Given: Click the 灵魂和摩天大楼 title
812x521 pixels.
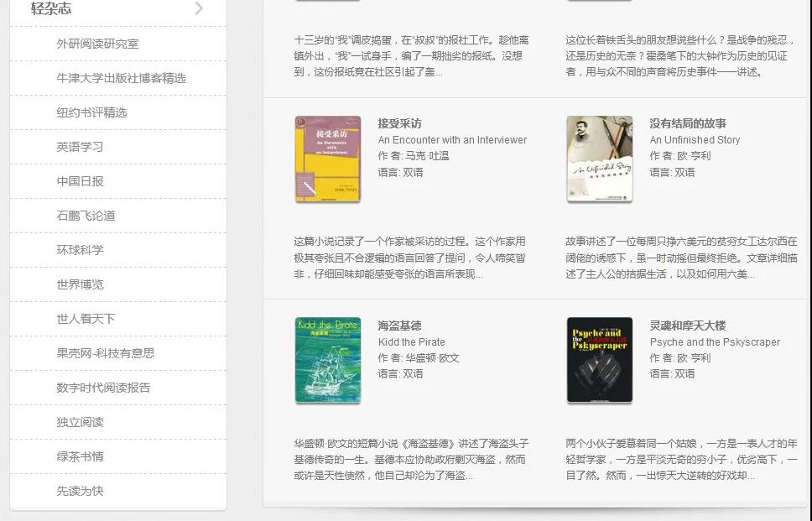Looking at the screenshot, I should pyautogui.click(x=688, y=326).
